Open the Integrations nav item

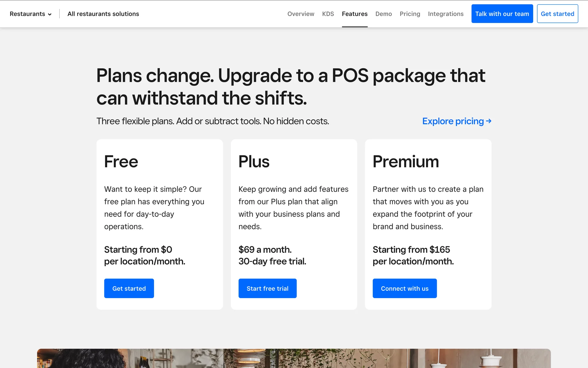446,14
